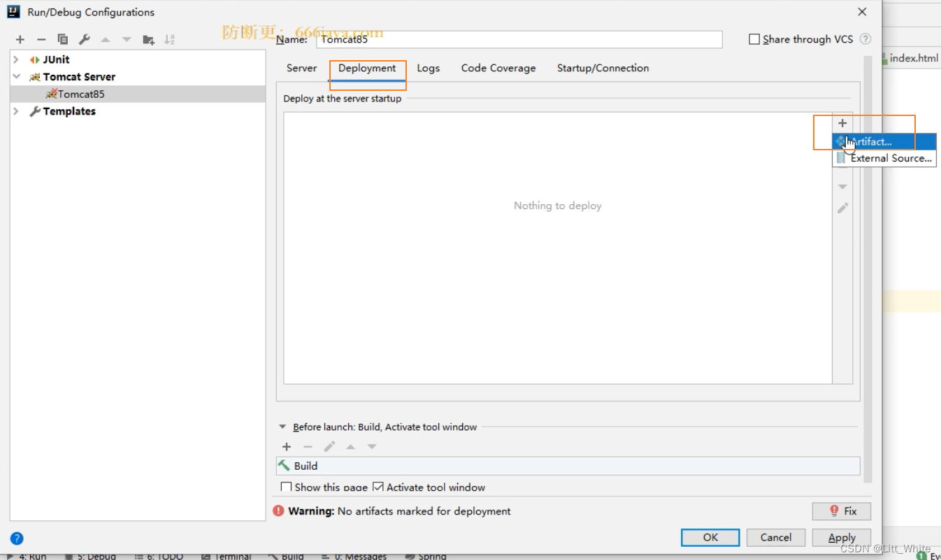Click the dialog's vertical scrollbar

868,269
